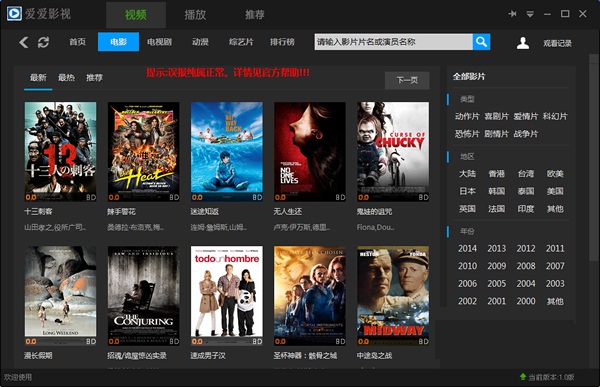The height and width of the screenshot is (387, 600).
Task: Switch to the 播放 main tab
Action: tap(195, 15)
